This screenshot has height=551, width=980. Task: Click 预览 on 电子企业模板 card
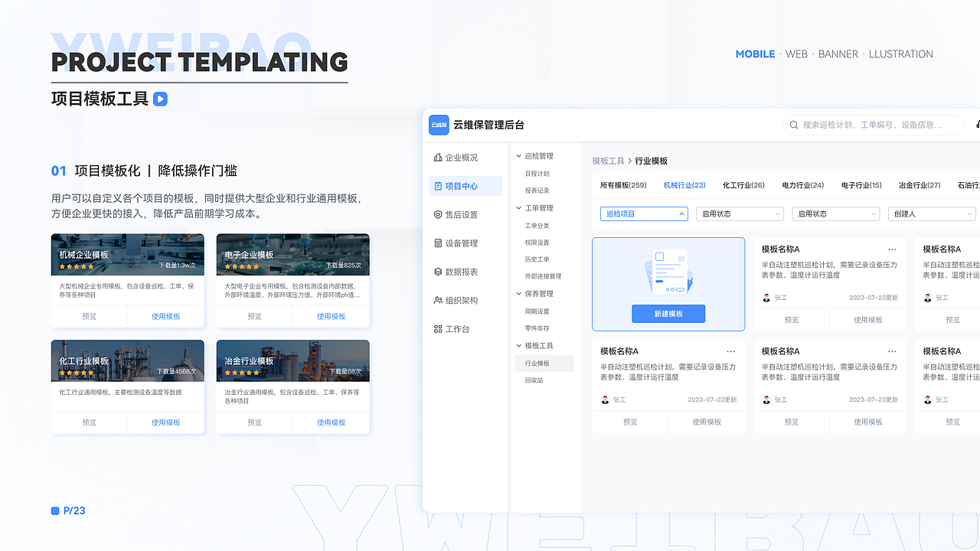[255, 316]
